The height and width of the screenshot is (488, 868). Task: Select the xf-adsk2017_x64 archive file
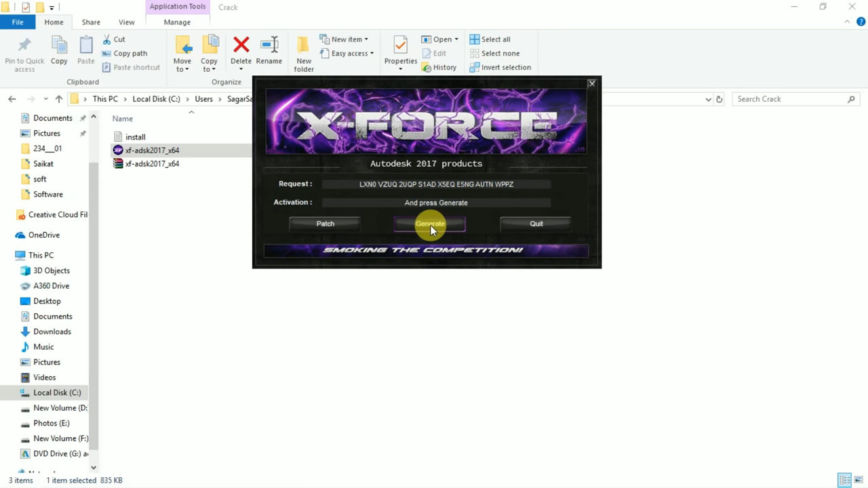152,163
